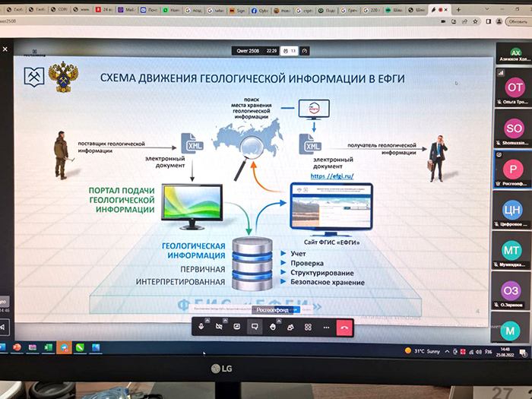Select participant tile SO Shomussin
The image size is (532, 399).
pos(512,129)
